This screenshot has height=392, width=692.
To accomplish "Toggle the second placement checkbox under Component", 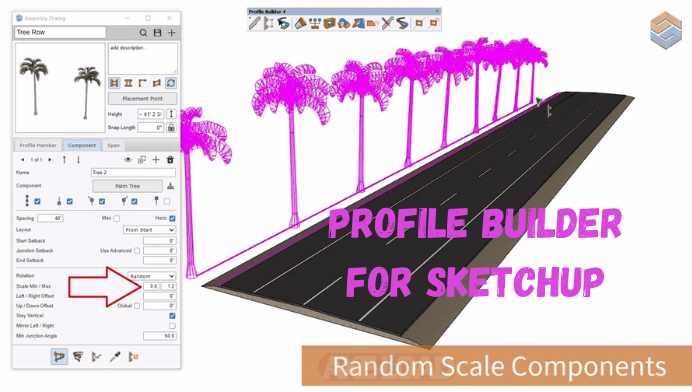I will [x=70, y=201].
